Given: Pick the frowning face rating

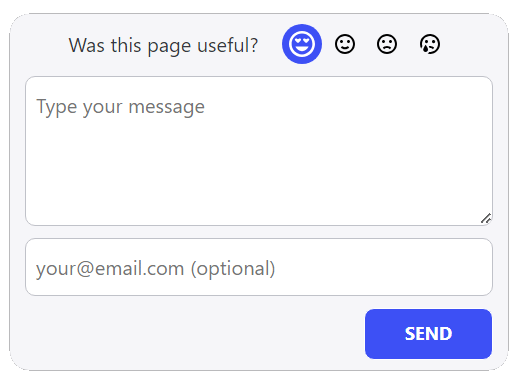Looking at the screenshot, I should point(387,44).
